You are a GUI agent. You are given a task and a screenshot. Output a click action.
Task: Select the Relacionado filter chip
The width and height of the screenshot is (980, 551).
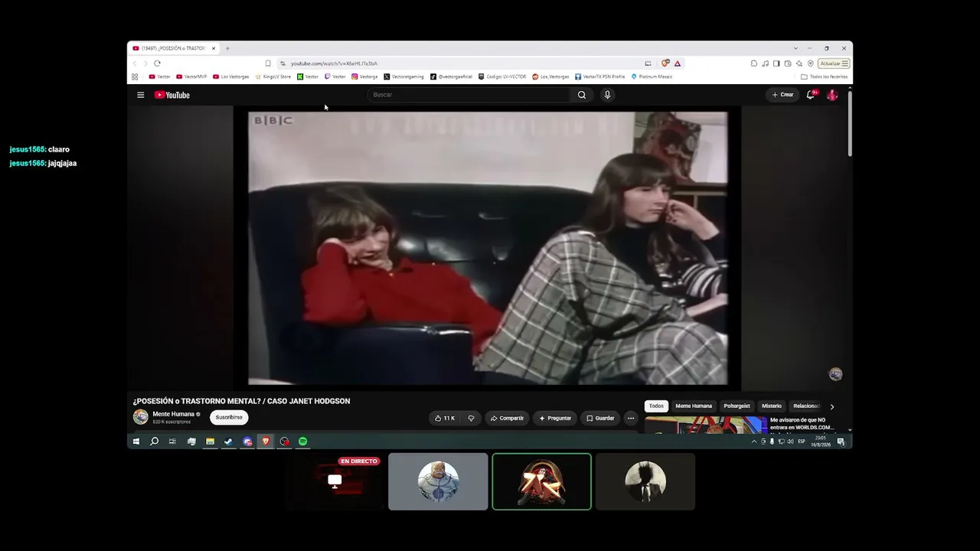click(805, 406)
